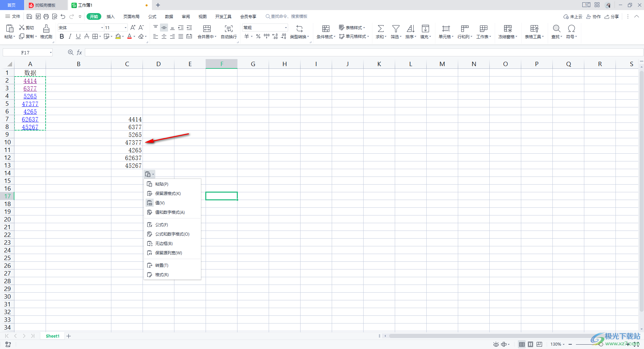
Task: Toggle Underline formatting
Action: 78,36
